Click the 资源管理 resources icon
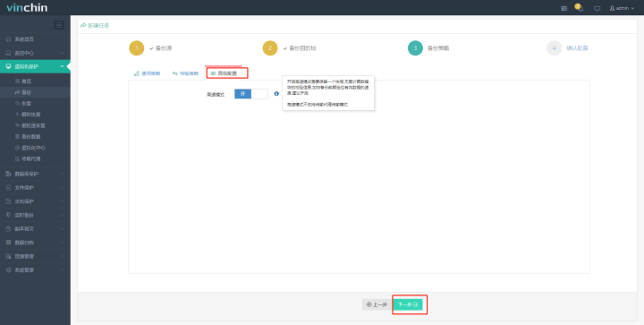 tap(9, 256)
